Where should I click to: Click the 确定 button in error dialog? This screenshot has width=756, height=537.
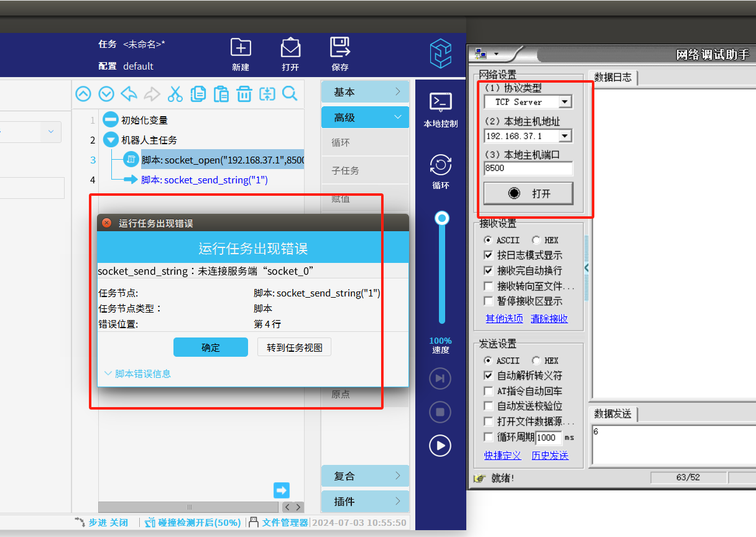tap(210, 347)
